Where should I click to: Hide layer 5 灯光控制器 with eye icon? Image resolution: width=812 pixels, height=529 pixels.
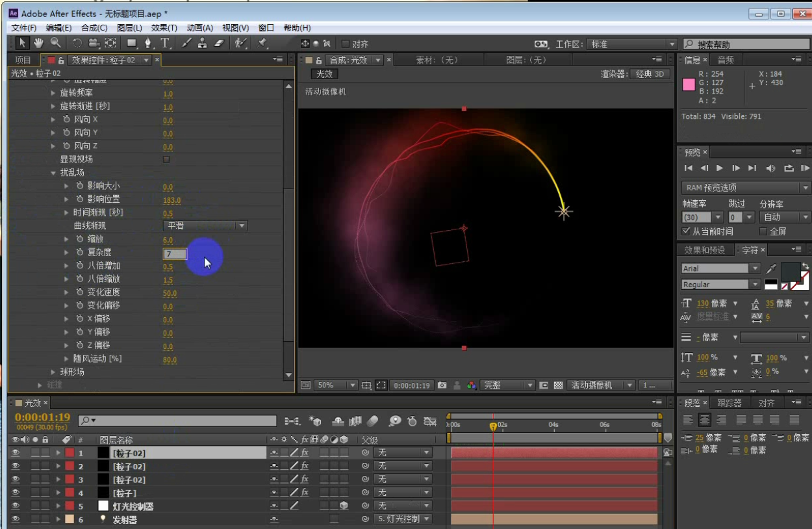(16, 506)
